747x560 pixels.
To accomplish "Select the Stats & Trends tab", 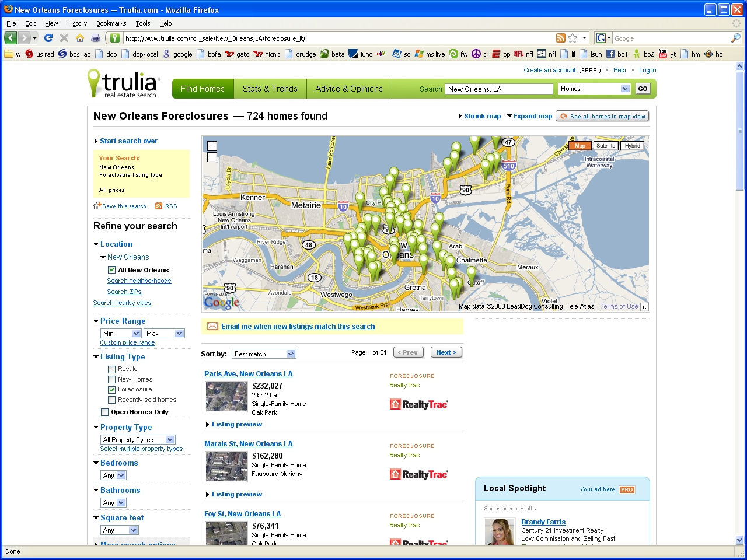I will [270, 89].
